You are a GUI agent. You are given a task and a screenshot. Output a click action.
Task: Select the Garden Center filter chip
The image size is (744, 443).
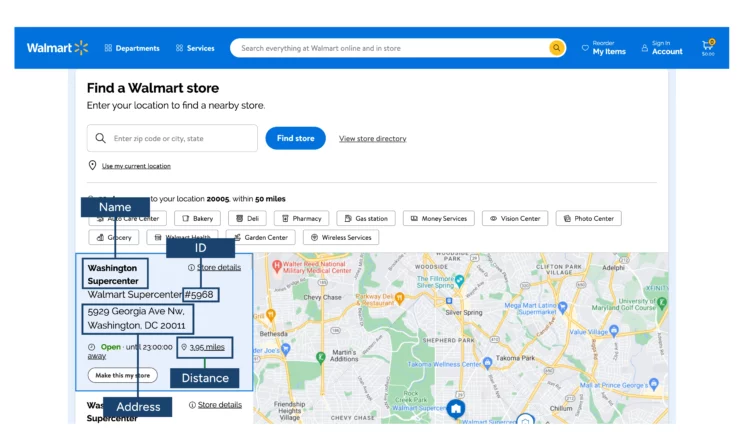(x=260, y=237)
